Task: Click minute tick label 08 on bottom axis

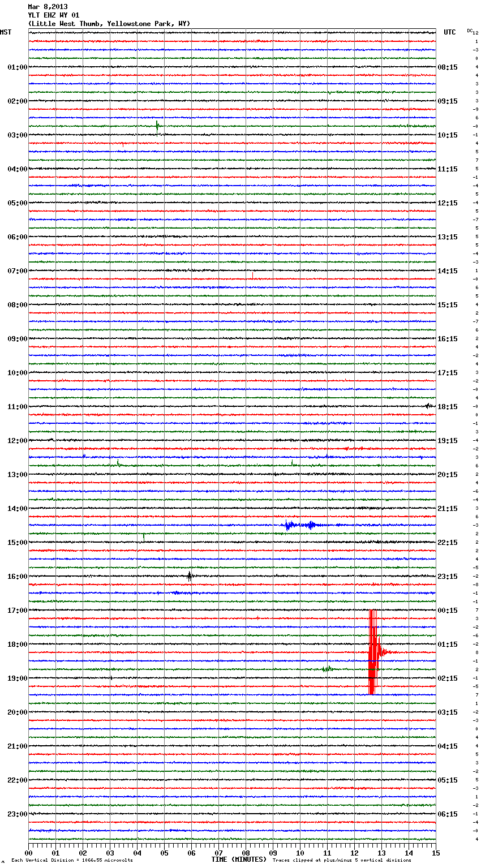Action: [246, 853]
